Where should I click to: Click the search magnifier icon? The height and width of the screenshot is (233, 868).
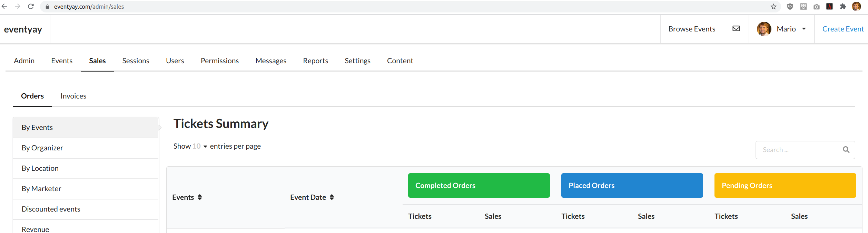click(x=846, y=150)
